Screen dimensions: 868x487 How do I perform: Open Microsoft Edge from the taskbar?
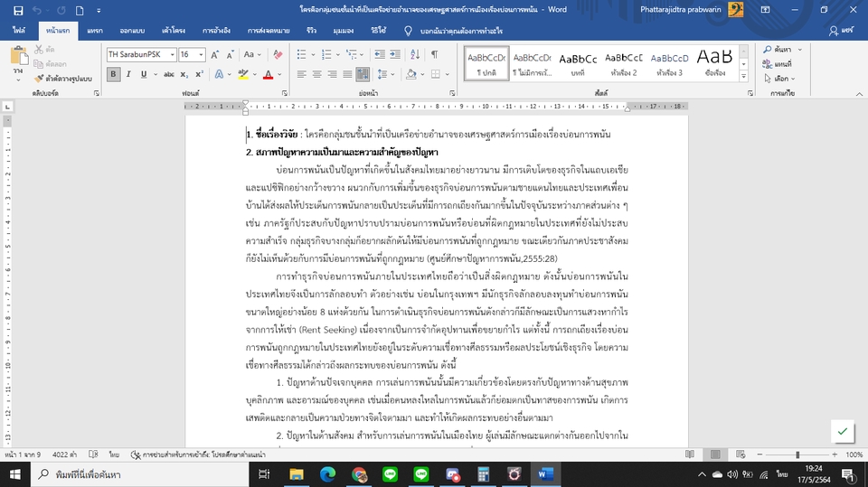coord(327,474)
